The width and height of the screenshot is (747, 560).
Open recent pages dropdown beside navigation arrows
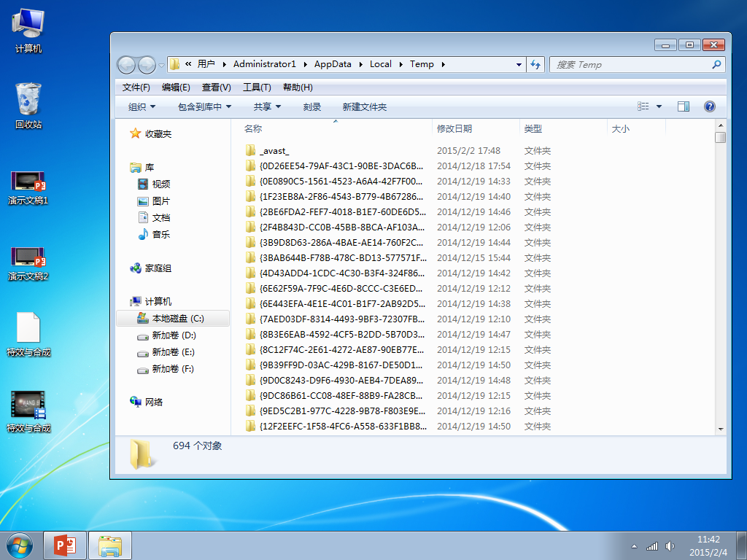[161, 65]
